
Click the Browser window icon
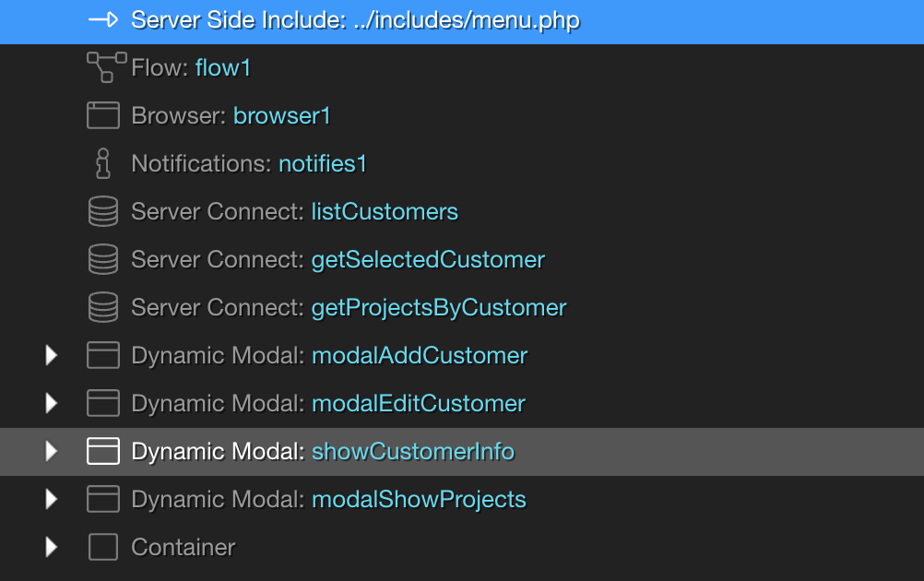click(103, 115)
